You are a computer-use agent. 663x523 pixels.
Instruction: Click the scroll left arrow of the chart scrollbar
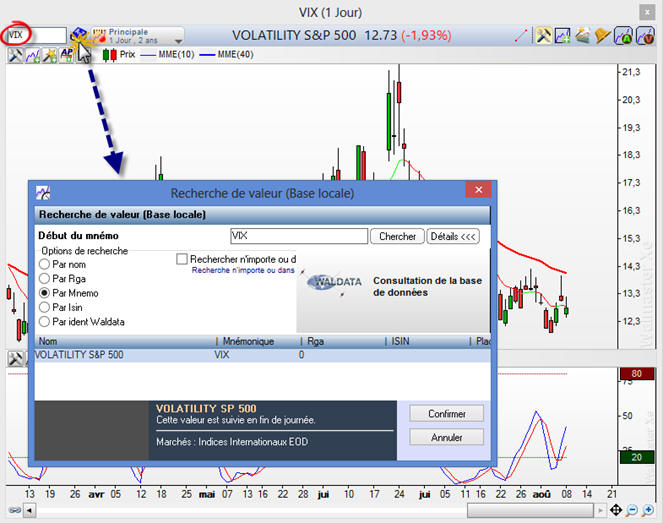pyautogui.click(x=29, y=510)
